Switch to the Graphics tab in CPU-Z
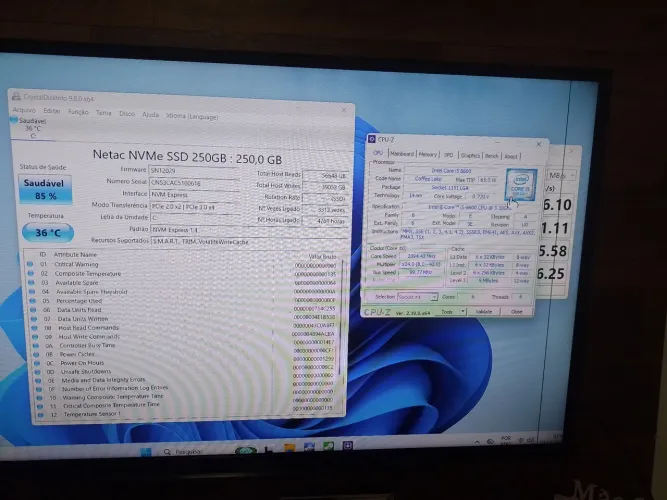667x500 pixels. click(x=470, y=155)
